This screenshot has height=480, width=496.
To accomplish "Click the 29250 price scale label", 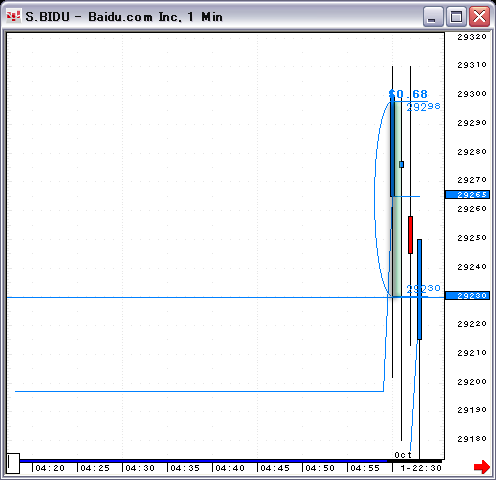I will (x=472, y=238).
